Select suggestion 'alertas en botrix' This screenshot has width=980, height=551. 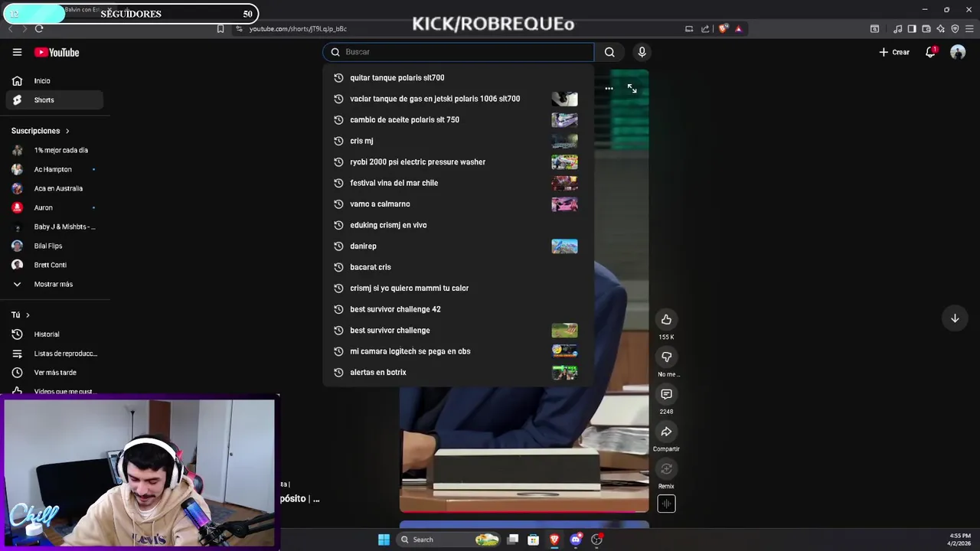coord(458,372)
